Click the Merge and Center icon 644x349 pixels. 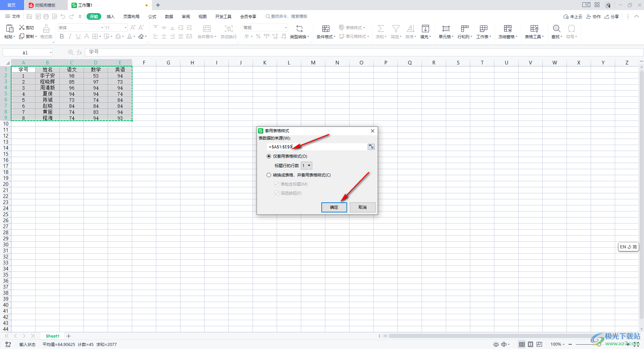207,29
